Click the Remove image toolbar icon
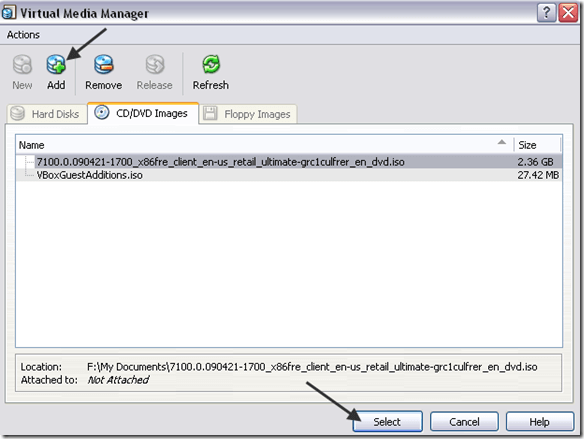Viewport: 584px width, 439px height. tap(104, 72)
